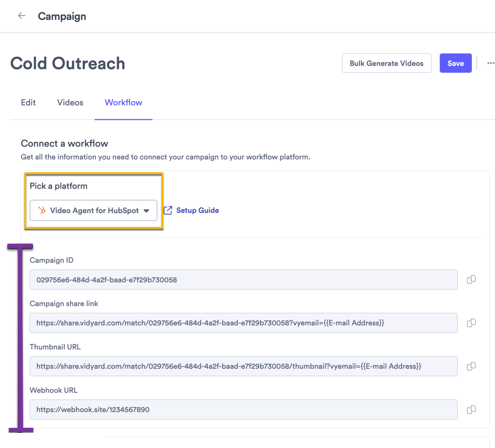Copy the Campaign ID value
The width and height of the screenshot is (495, 448).
(x=471, y=280)
